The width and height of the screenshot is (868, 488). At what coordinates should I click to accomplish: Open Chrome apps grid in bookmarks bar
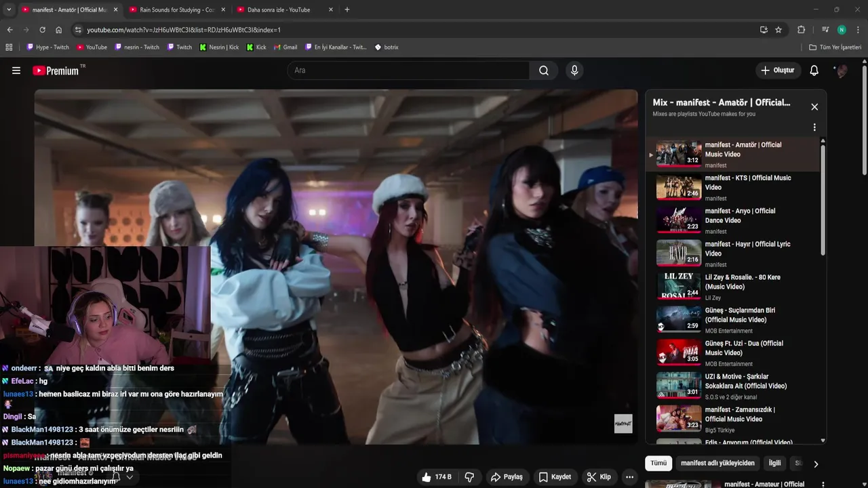click(9, 47)
